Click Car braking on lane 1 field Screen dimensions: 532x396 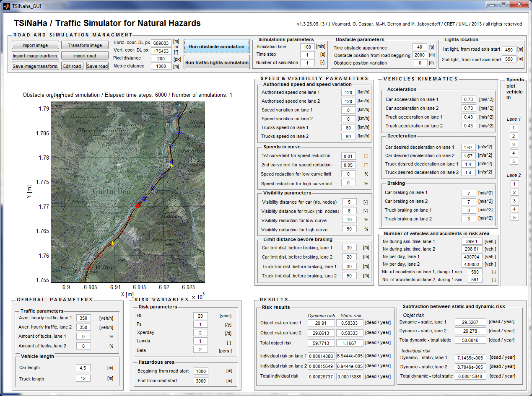469,193
